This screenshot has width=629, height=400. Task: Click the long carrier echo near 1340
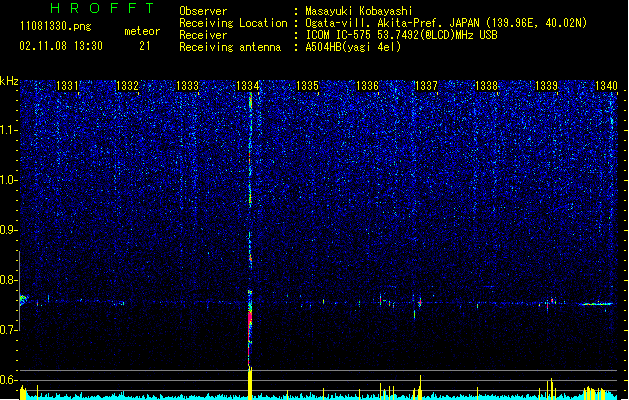(597, 304)
